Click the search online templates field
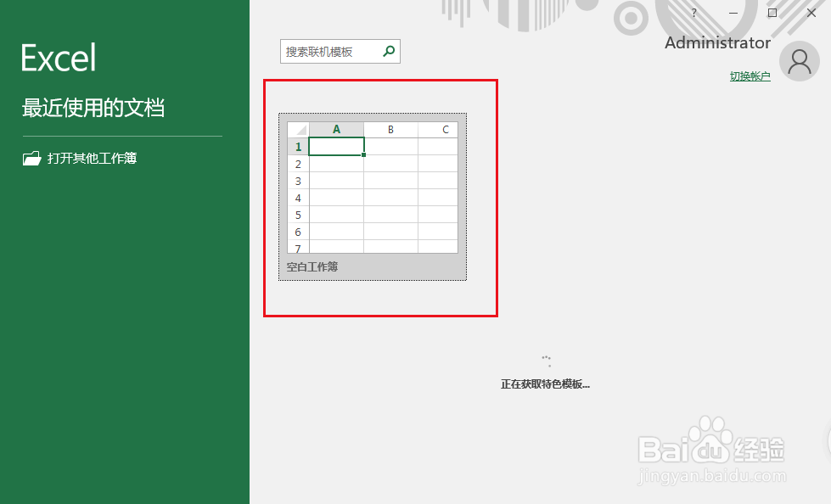Viewport: 831px width, 504px height. pyautogui.click(x=340, y=52)
